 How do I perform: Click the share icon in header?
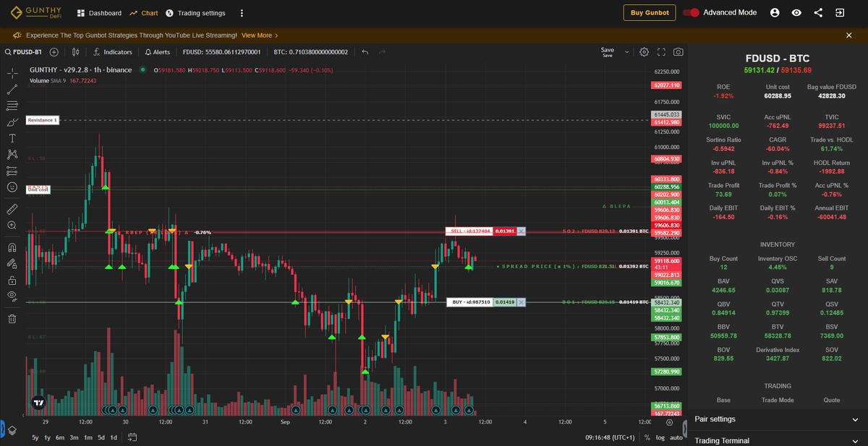pos(818,13)
